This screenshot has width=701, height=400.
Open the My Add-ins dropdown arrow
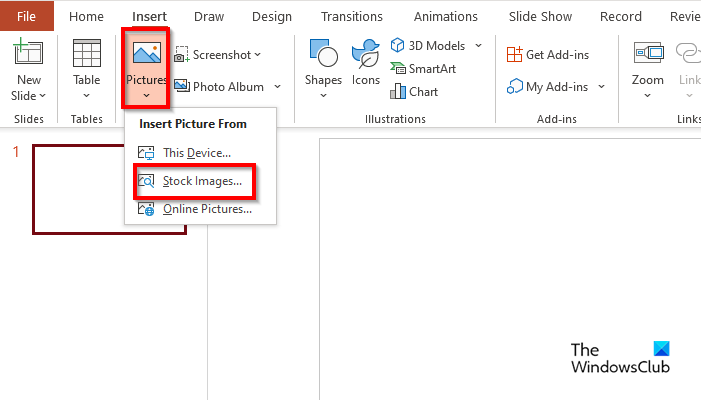[602, 87]
